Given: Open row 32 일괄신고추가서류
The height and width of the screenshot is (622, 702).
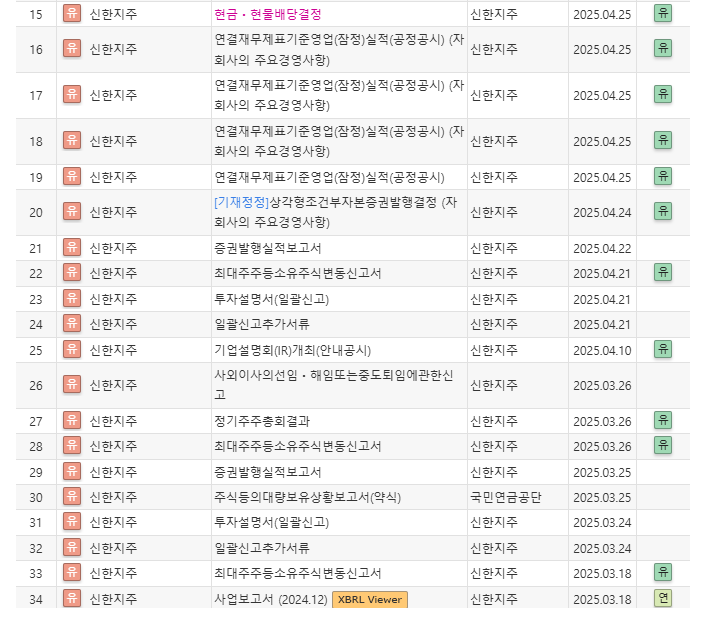Looking at the screenshot, I should 261,548.
